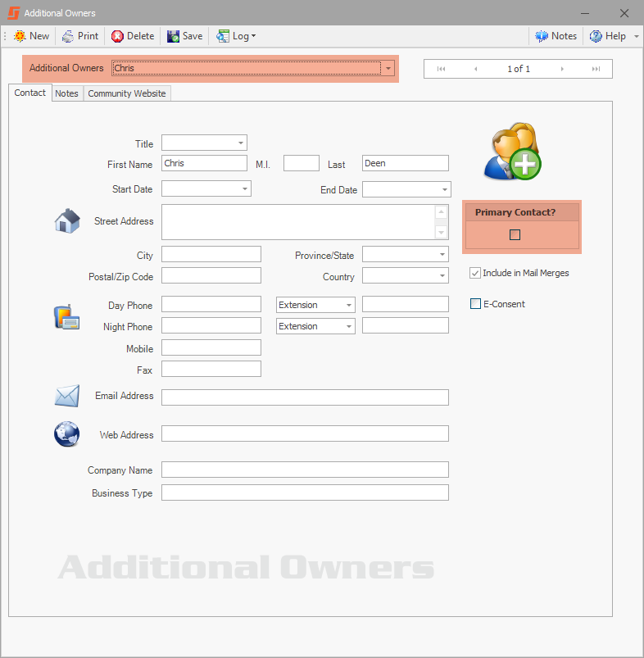Delete the current owner record
644x658 pixels.
coord(133,36)
